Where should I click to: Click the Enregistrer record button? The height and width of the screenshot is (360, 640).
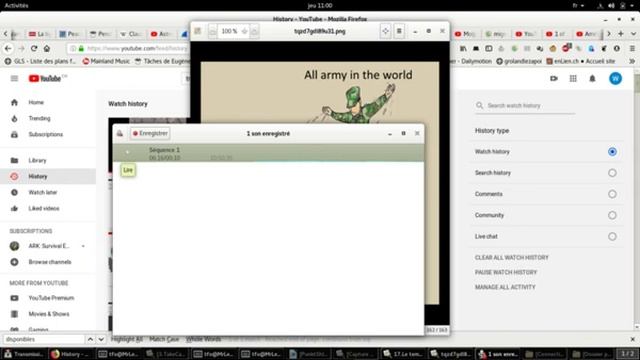point(150,133)
